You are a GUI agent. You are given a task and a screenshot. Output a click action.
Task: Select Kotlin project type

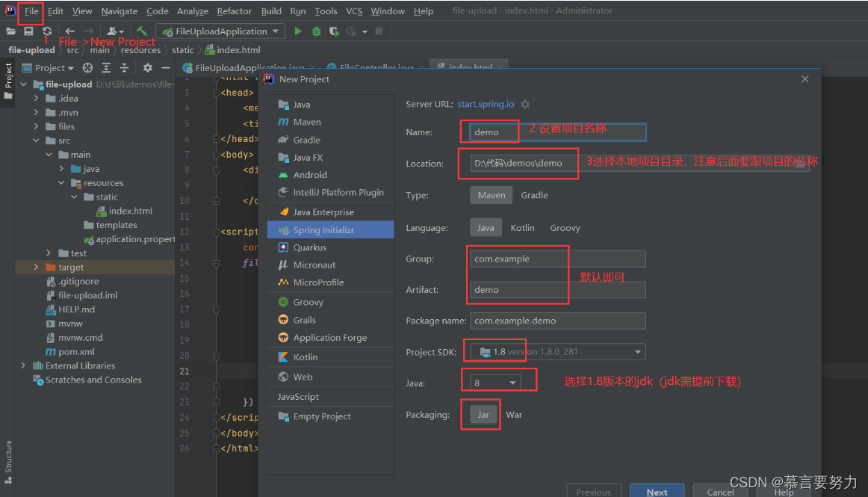tap(330, 356)
